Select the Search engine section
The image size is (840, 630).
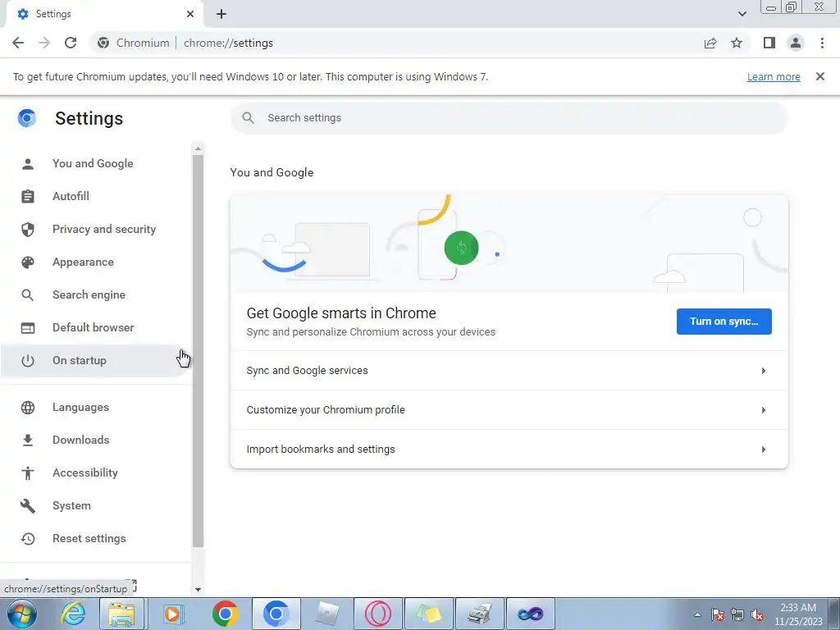tap(95, 294)
